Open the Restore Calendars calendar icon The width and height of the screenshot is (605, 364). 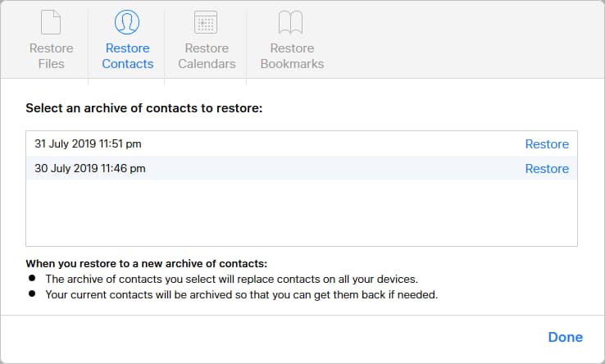point(206,22)
